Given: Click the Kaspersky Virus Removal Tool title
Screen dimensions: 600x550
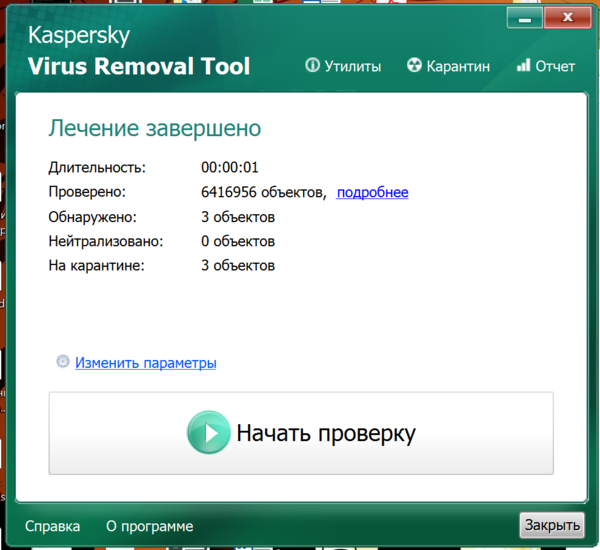Looking at the screenshot, I should (139, 53).
